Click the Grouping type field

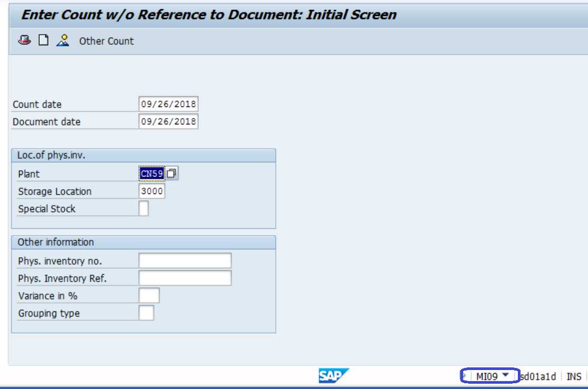click(146, 313)
